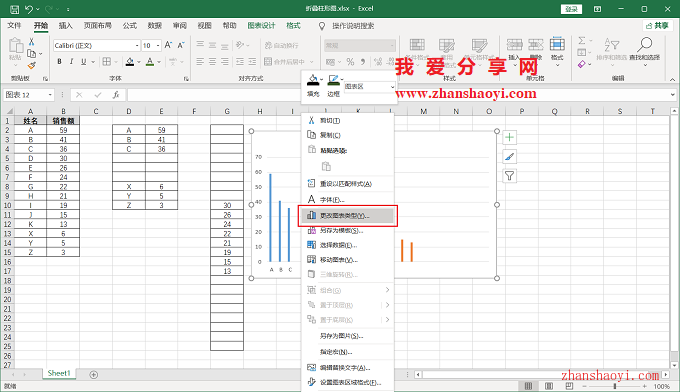Click the Percent Style icon
The width and height of the screenshot is (680, 392).
point(350,62)
